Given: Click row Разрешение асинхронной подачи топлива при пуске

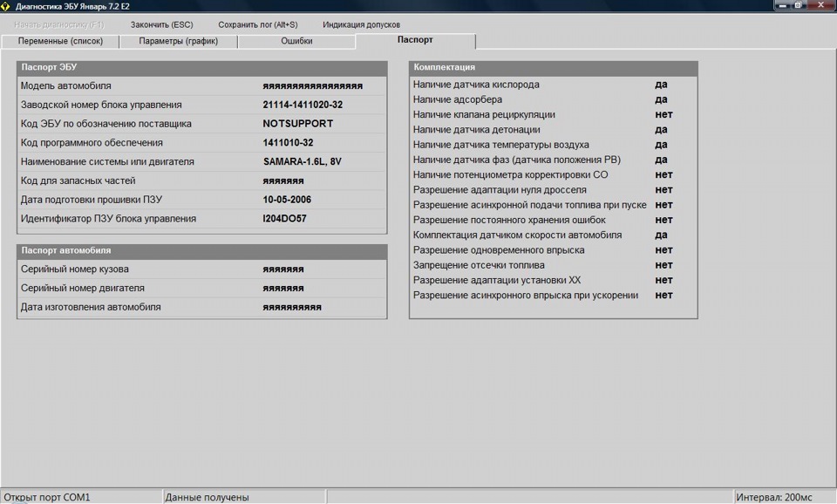Looking at the screenshot, I should (x=554, y=205).
